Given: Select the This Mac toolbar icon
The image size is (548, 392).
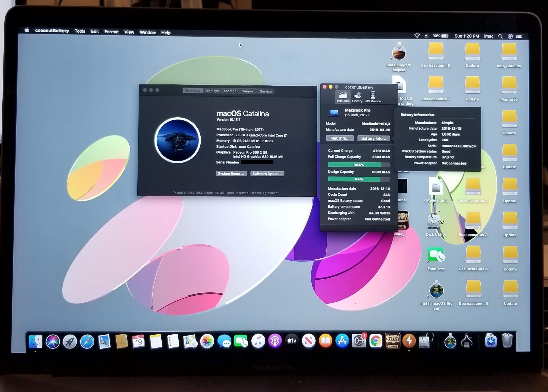Looking at the screenshot, I should click(x=343, y=97).
